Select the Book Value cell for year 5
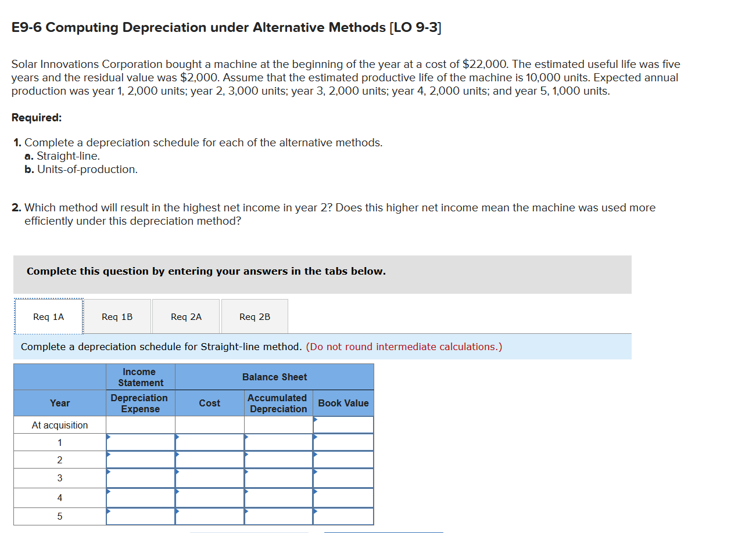The image size is (756, 533). click(x=343, y=516)
